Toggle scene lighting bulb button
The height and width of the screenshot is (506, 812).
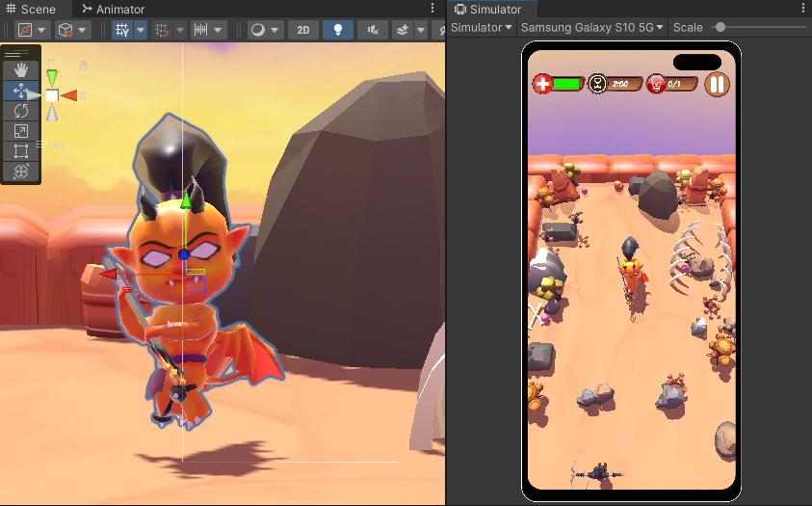pos(337,30)
